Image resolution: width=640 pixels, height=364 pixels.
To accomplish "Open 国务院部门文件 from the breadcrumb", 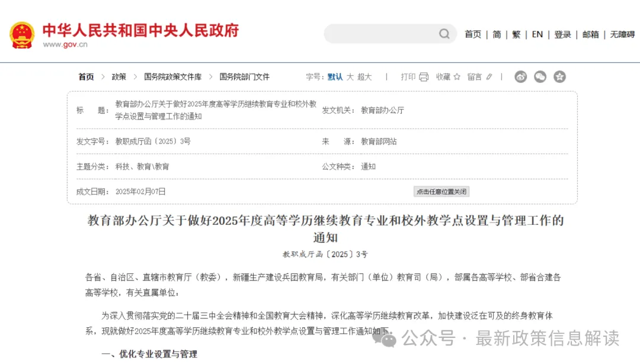I will click(x=244, y=76).
